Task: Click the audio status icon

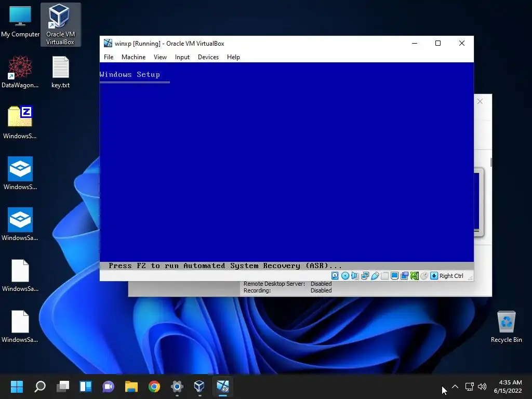Action: point(355,276)
